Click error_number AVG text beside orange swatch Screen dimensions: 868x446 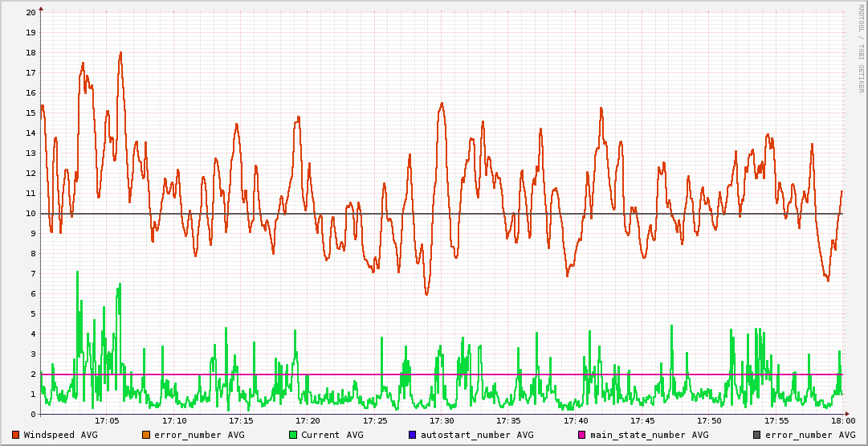tap(199, 435)
